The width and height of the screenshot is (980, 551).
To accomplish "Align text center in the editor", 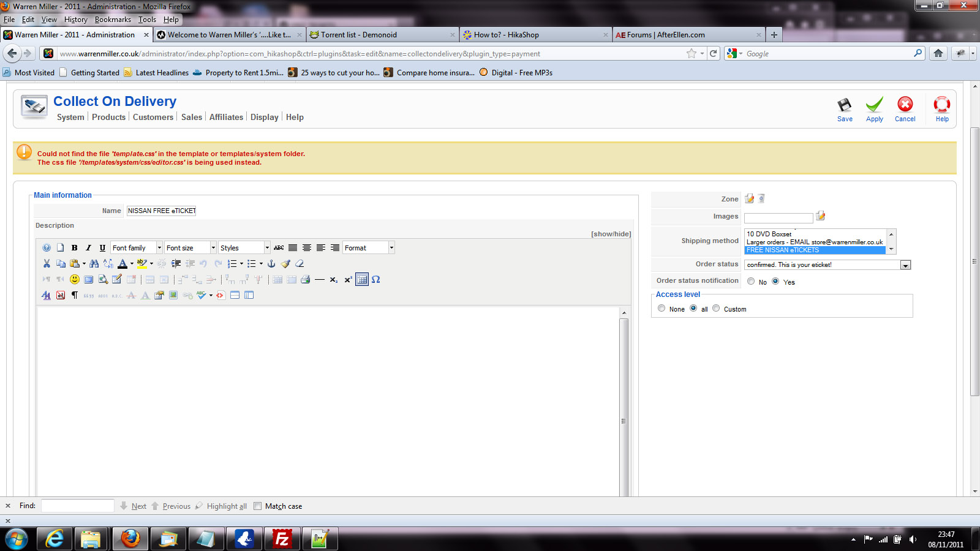I will [x=307, y=248].
